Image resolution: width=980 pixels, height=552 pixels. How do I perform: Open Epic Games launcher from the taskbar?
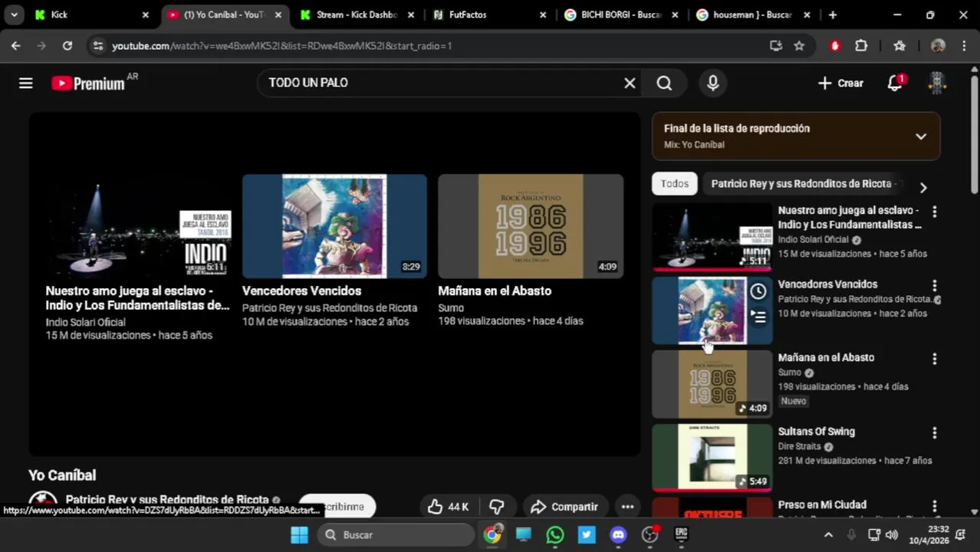[x=681, y=534]
